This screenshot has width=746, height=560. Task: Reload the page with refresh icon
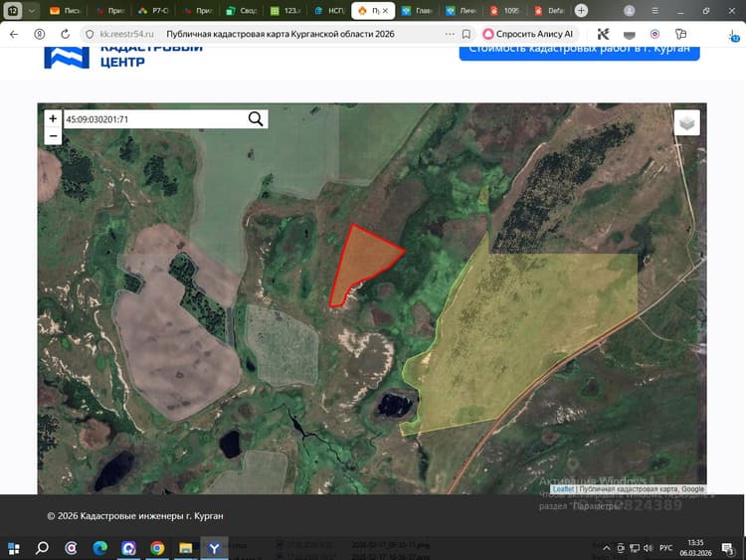click(x=66, y=34)
